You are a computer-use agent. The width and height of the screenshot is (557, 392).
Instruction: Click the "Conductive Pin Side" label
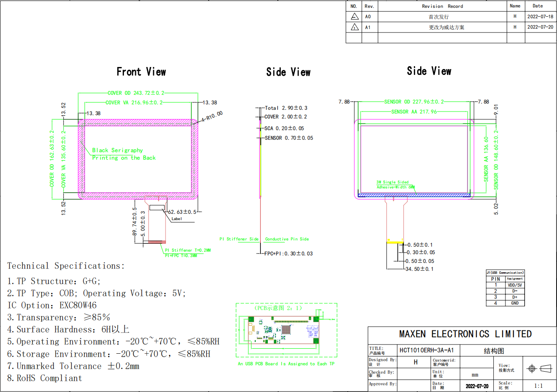point(287,239)
